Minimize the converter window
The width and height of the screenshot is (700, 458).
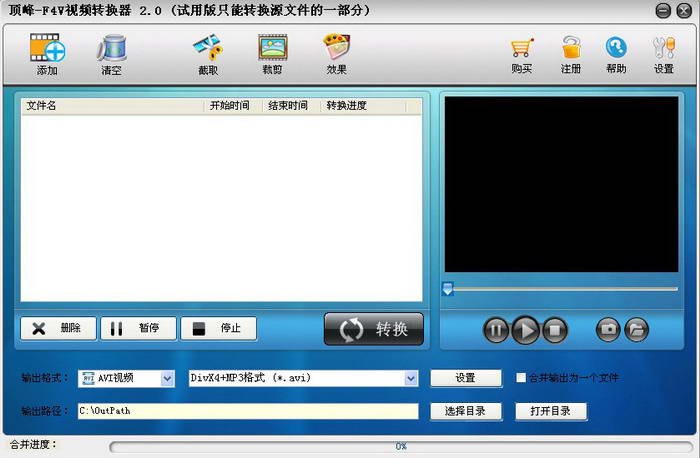[663, 10]
